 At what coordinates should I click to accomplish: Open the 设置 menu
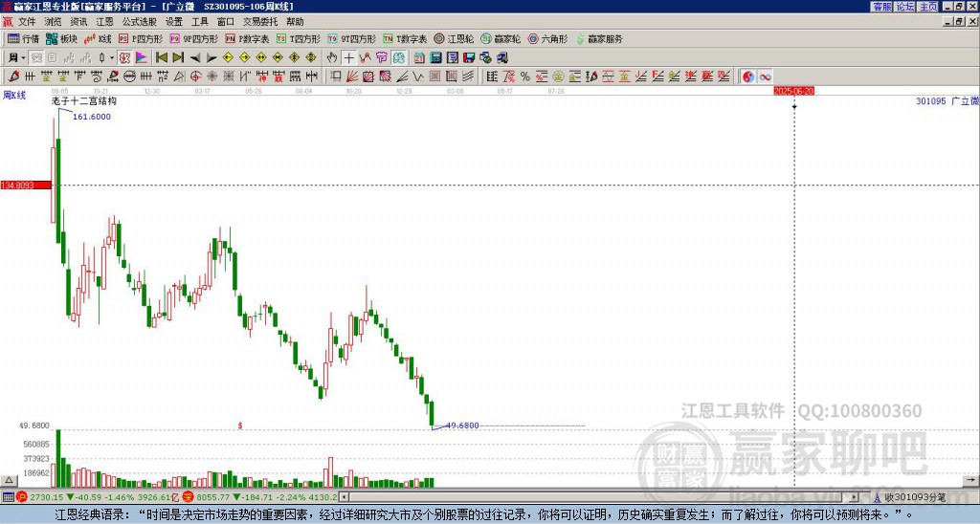tap(174, 22)
